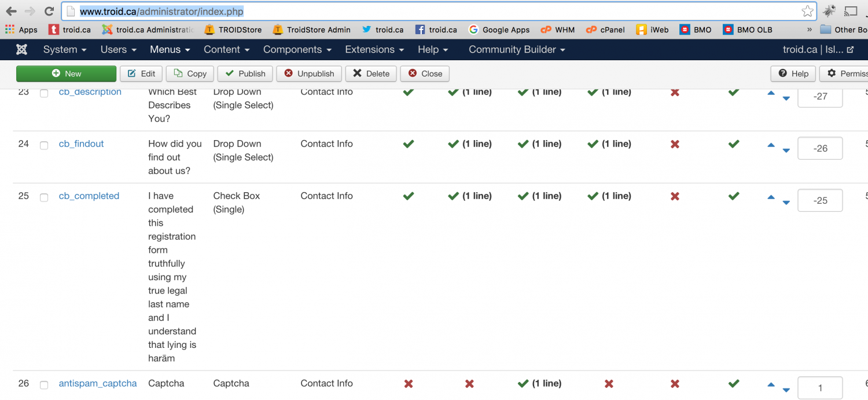Reload the page with the refresh icon
The image size is (868, 400).
pos(49,11)
